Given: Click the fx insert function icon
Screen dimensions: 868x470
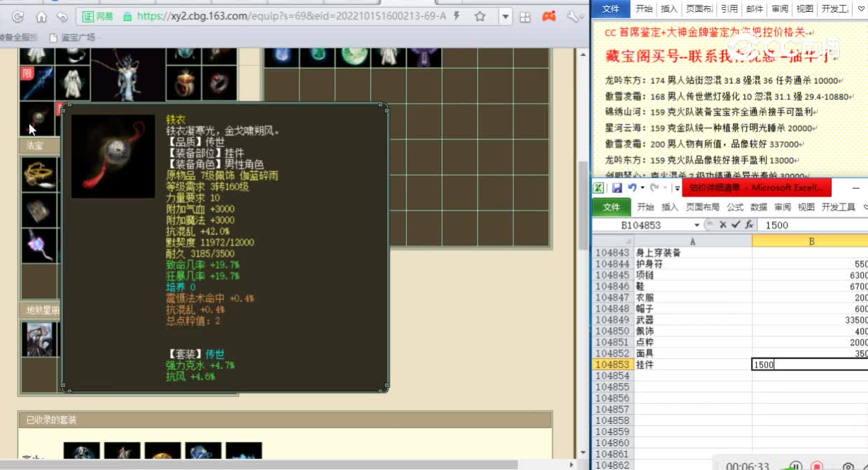Looking at the screenshot, I should [749, 225].
